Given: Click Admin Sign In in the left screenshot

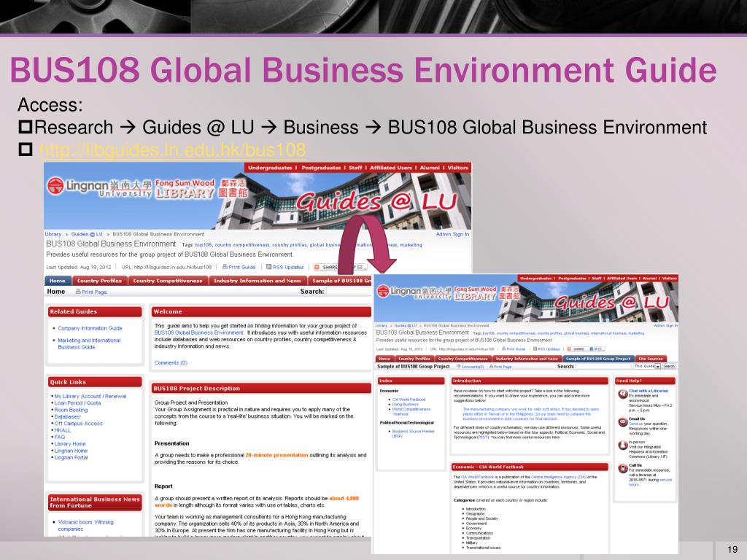Looking at the screenshot, I should (452, 234).
